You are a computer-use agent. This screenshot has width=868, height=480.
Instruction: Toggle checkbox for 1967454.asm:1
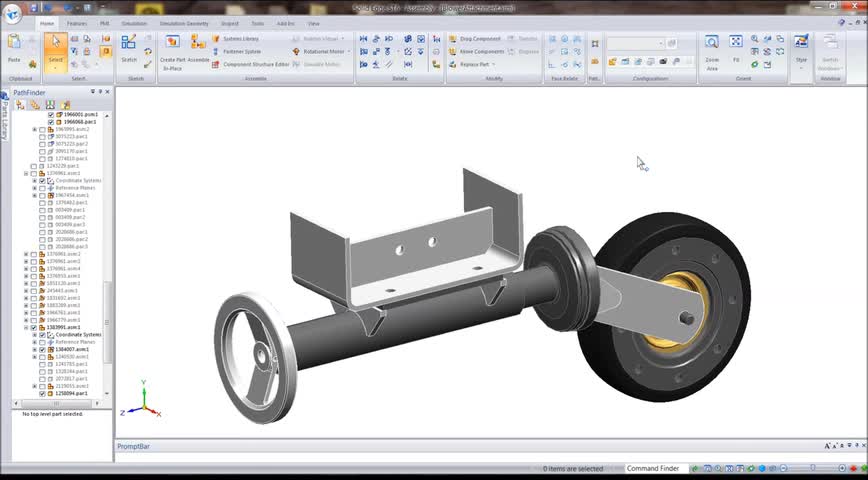(x=43, y=195)
